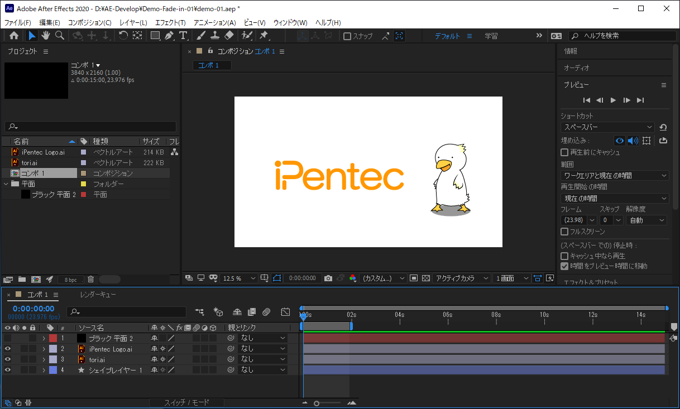Select the Rotation tool
The height and width of the screenshot is (409, 680).
coord(123,36)
